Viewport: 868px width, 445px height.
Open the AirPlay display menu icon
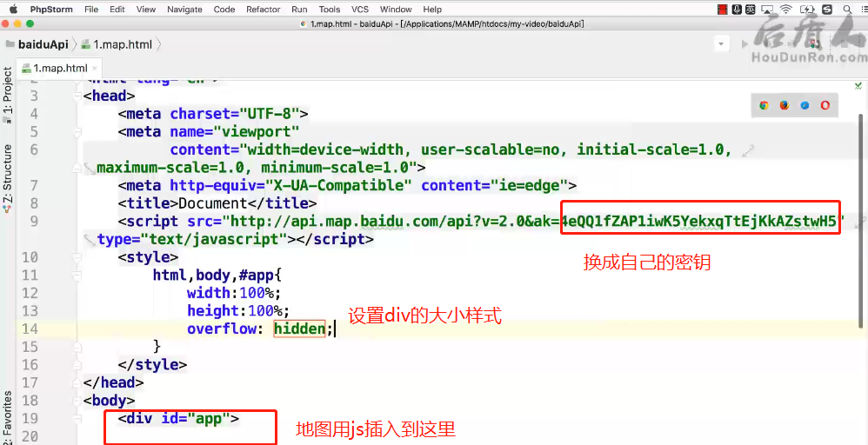click(x=767, y=10)
